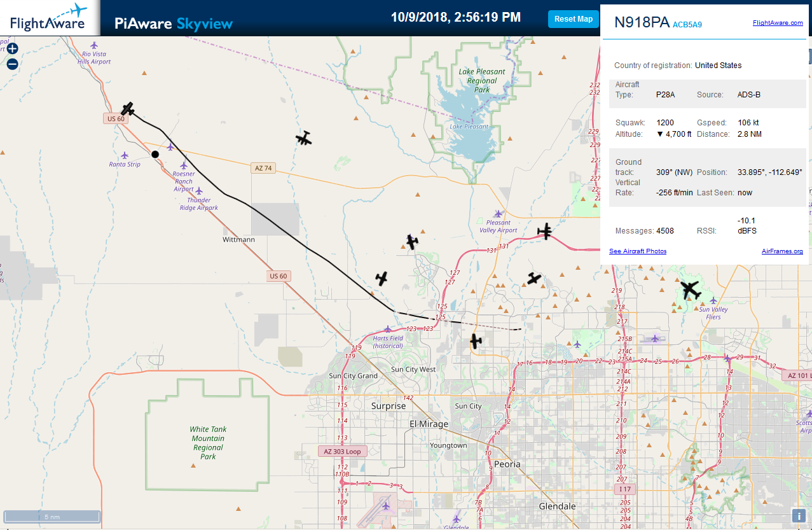This screenshot has width=812, height=530.
Task: Click the Glendale city label
Action: (x=557, y=506)
